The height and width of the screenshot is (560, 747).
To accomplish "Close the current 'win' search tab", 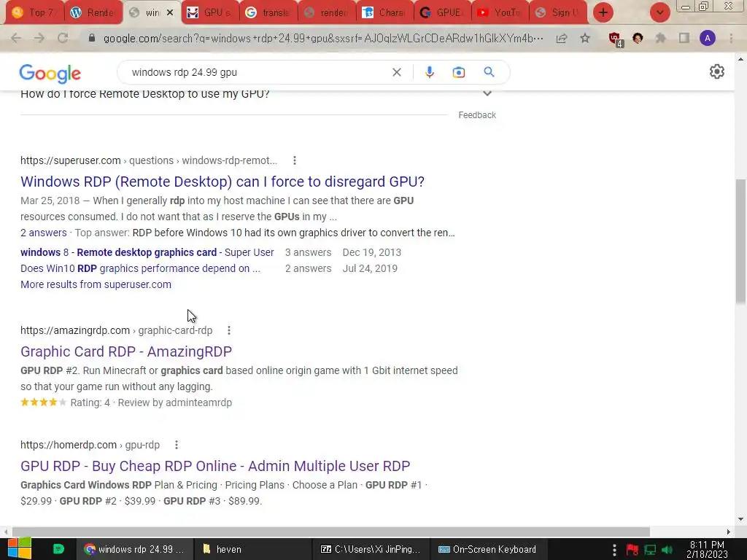I will [169, 13].
